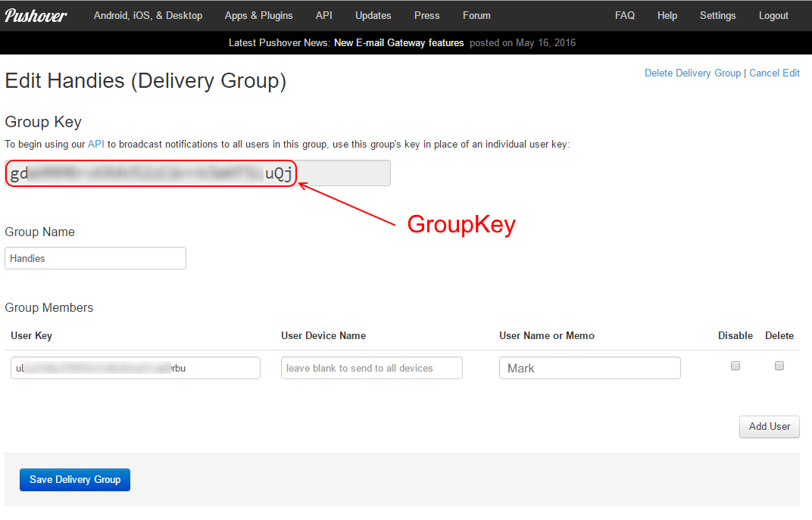
Task: Open account Settings
Action: click(718, 16)
